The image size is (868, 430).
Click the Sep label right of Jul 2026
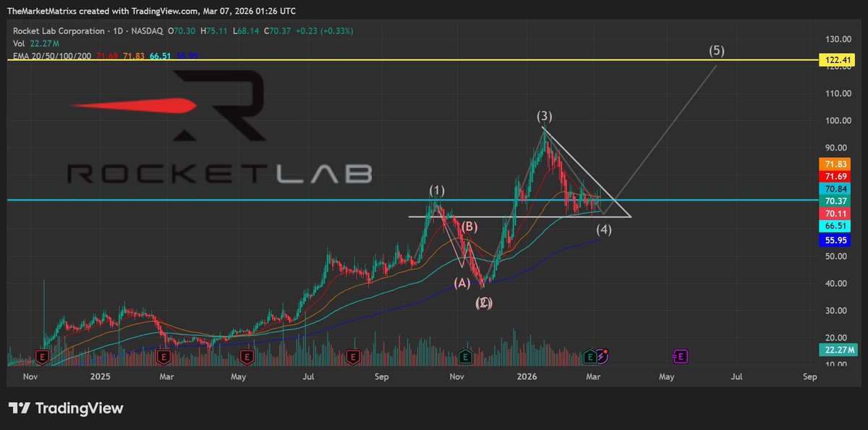point(810,377)
